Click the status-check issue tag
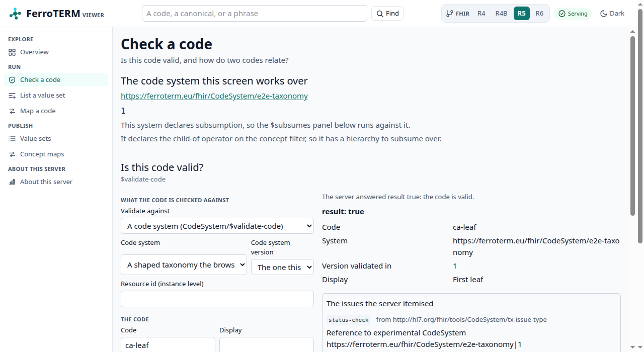The width and height of the screenshot is (644, 352). coord(349,320)
